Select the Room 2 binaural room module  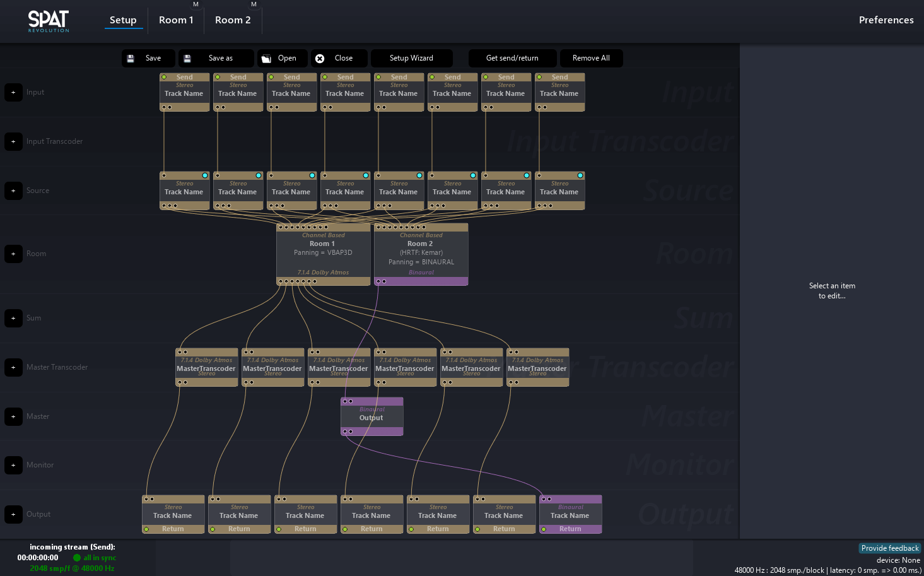point(421,254)
